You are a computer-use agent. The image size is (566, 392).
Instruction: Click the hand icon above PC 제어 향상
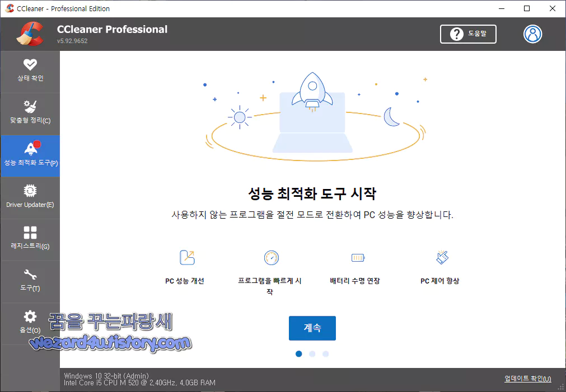point(442,257)
